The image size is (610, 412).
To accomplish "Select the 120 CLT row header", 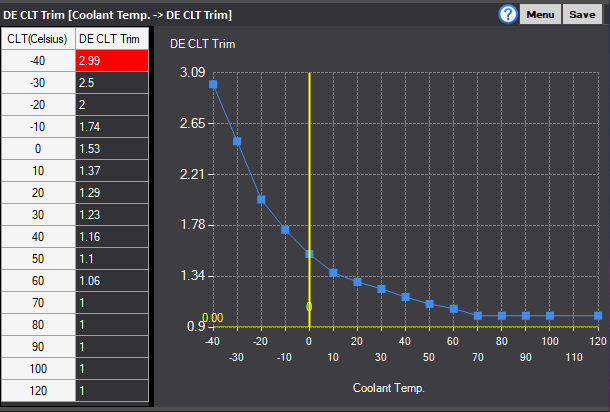I will (38, 391).
